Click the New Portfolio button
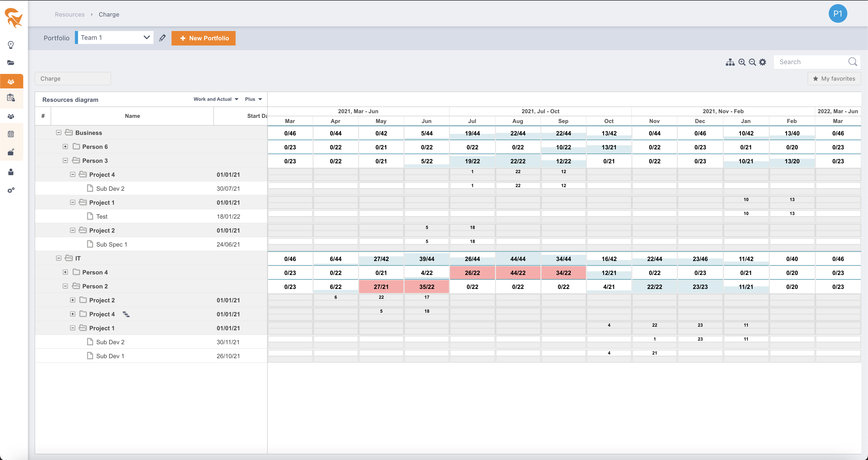The width and height of the screenshot is (868, 460). point(204,38)
